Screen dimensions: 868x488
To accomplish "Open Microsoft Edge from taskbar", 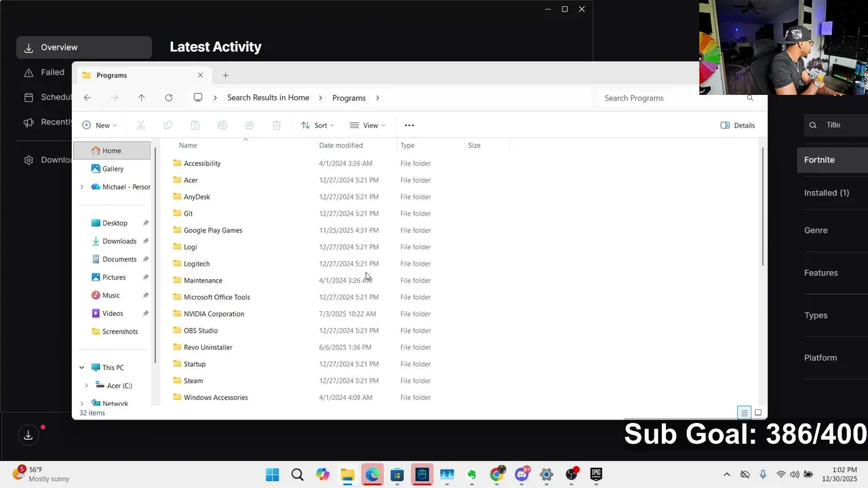I will (x=372, y=474).
